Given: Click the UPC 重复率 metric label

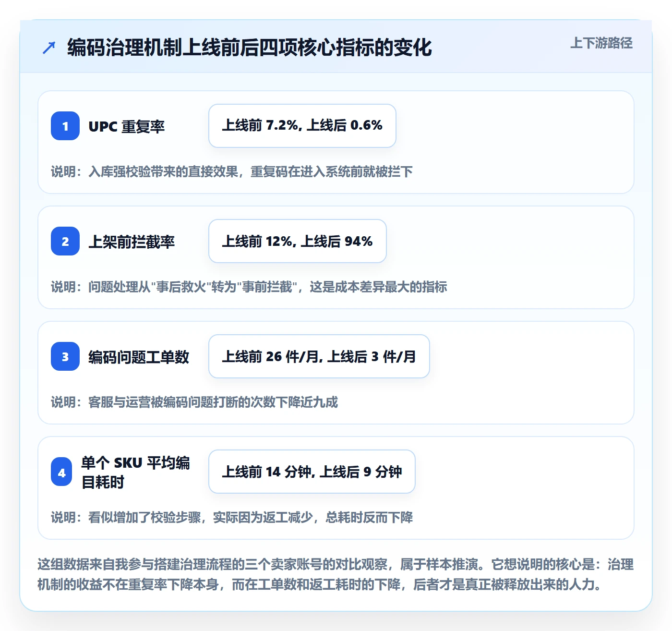Looking at the screenshot, I should pos(127,126).
